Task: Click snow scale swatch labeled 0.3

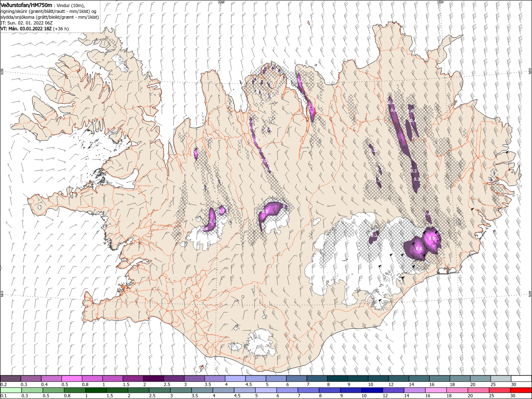Action: (x=31, y=379)
